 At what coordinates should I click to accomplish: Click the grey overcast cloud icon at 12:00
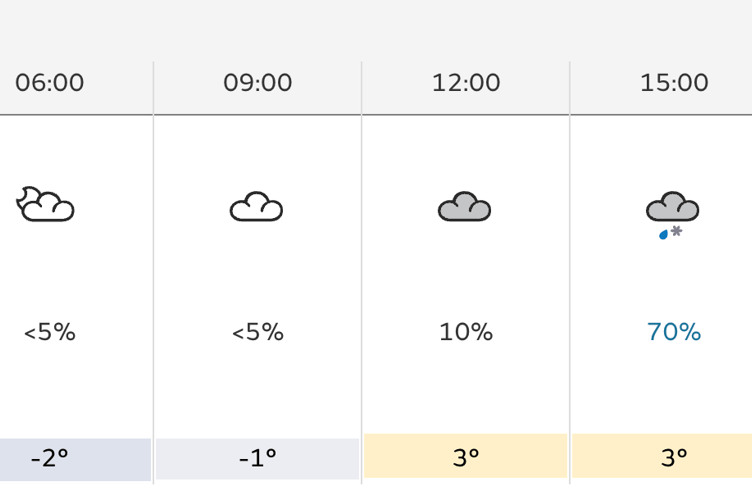coord(465,207)
